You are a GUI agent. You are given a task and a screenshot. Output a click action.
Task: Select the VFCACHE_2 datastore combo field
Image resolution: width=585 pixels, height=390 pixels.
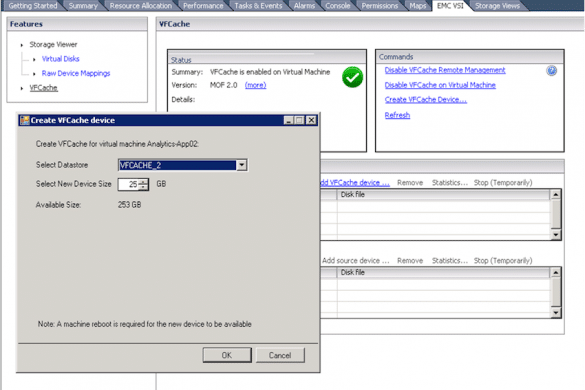pos(182,165)
